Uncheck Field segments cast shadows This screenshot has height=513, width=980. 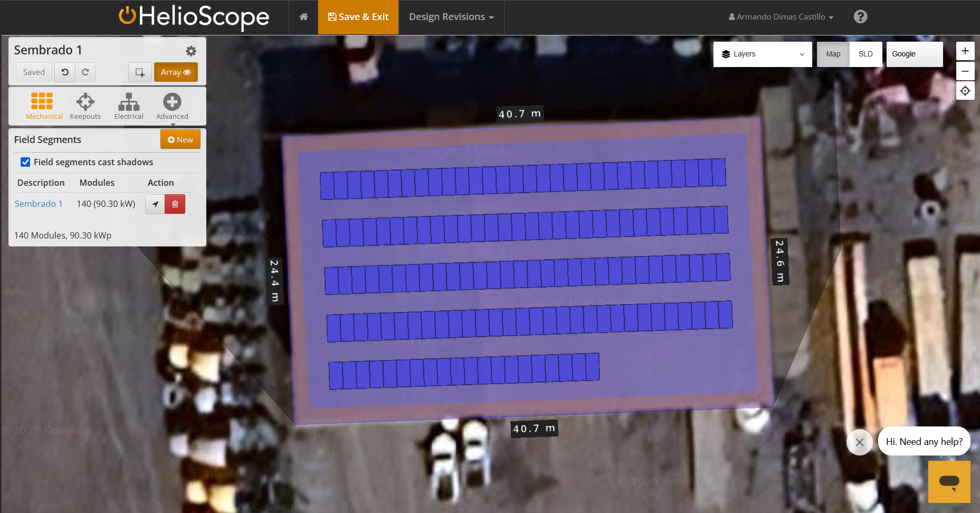pyautogui.click(x=25, y=162)
